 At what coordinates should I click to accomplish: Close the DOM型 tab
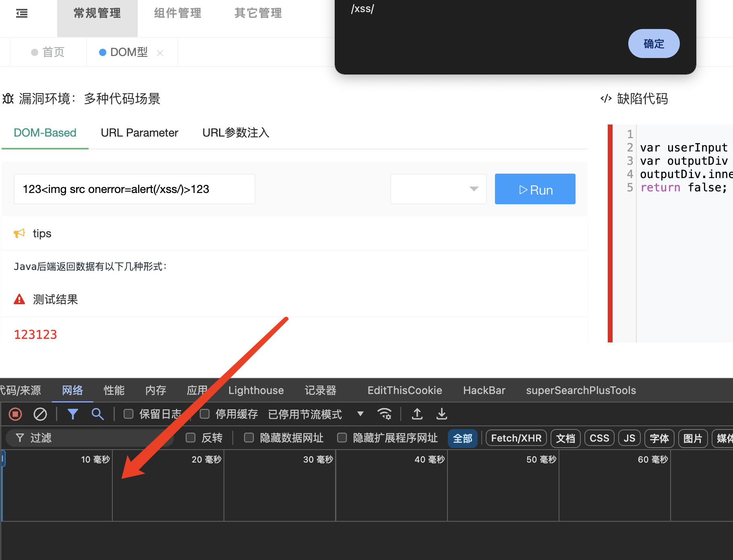160,53
